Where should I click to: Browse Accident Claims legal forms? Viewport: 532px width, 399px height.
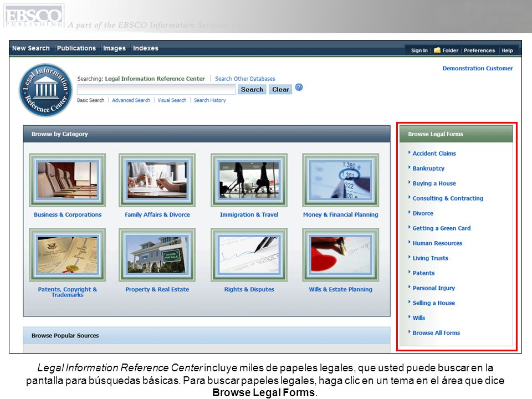click(x=434, y=154)
